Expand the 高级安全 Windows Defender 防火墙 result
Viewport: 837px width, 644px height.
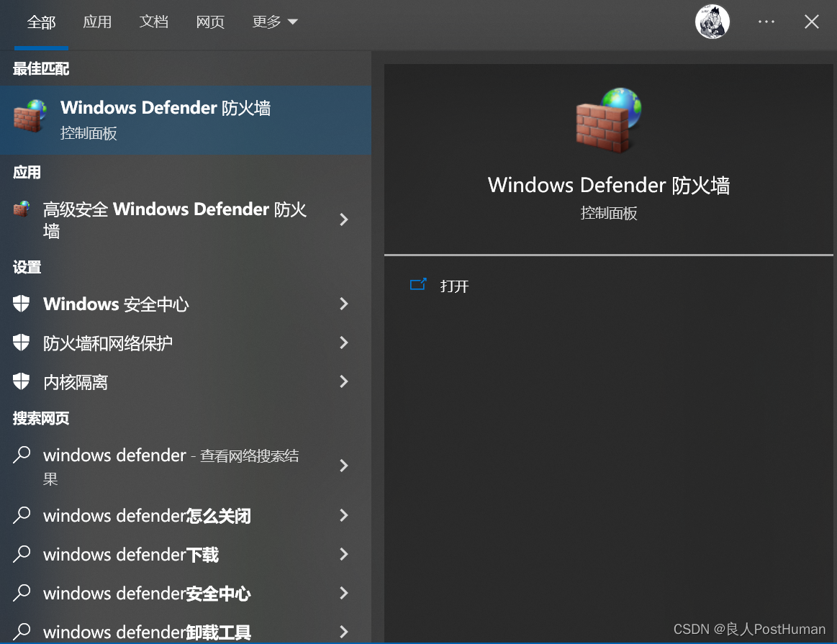(x=344, y=219)
